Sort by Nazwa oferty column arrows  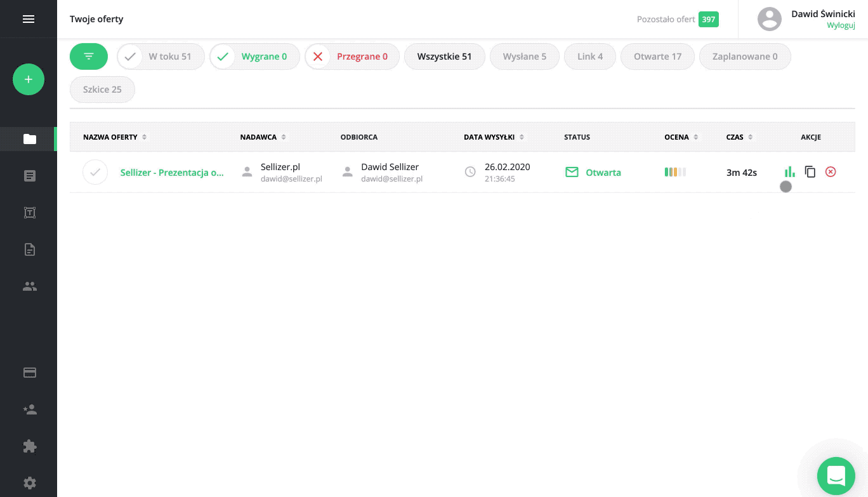[x=145, y=137]
